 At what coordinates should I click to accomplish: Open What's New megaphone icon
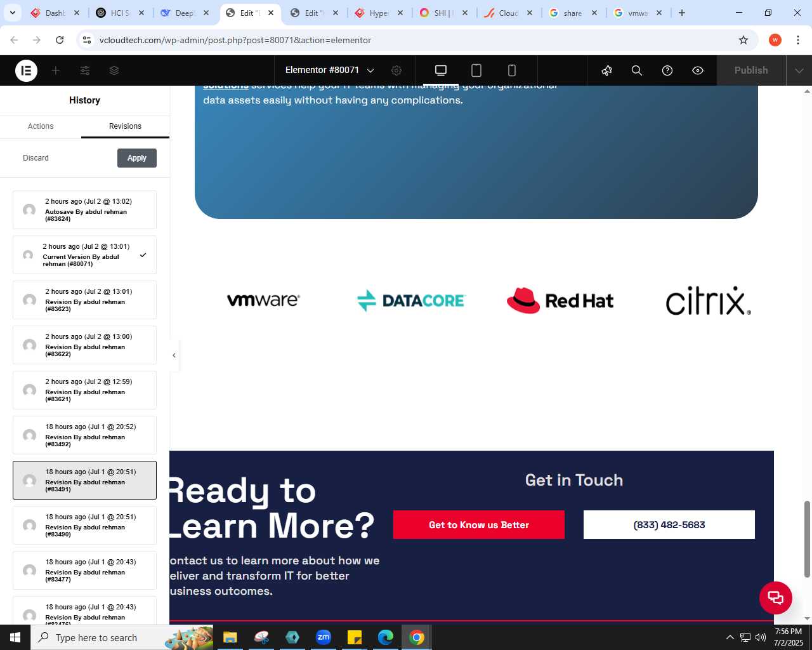(x=607, y=70)
